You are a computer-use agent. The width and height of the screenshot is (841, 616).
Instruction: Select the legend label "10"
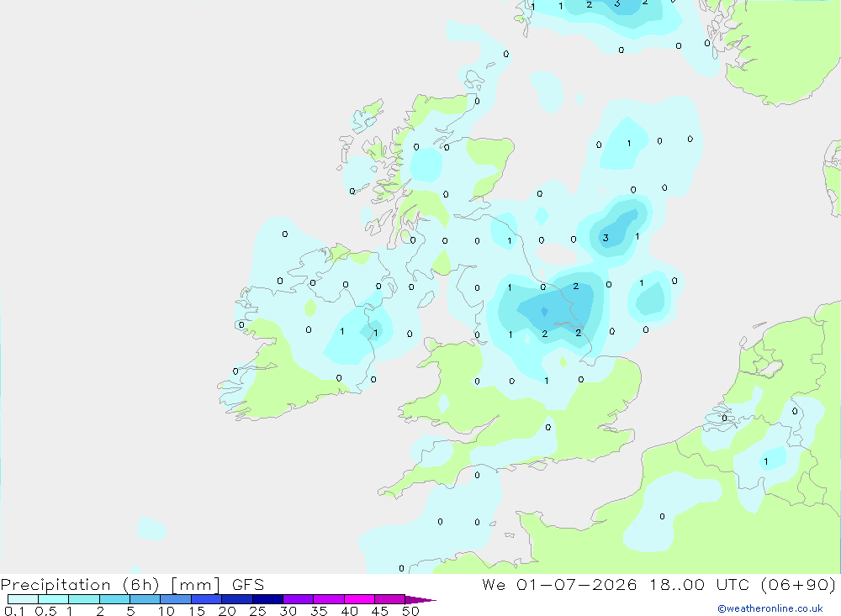click(167, 611)
